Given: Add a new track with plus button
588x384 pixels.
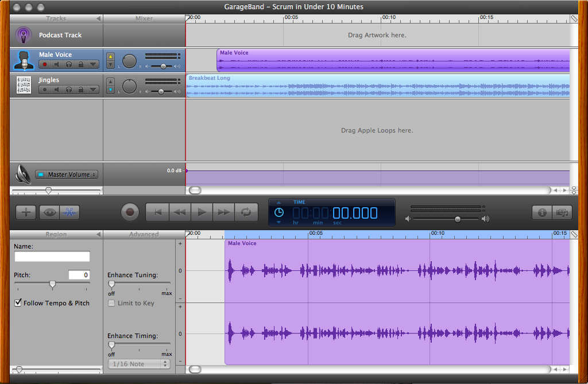Looking at the screenshot, I should click(x=26, y=212).
